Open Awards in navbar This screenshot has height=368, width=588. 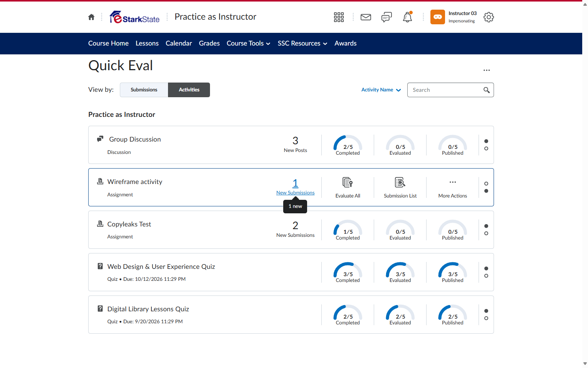coord(346,44)
